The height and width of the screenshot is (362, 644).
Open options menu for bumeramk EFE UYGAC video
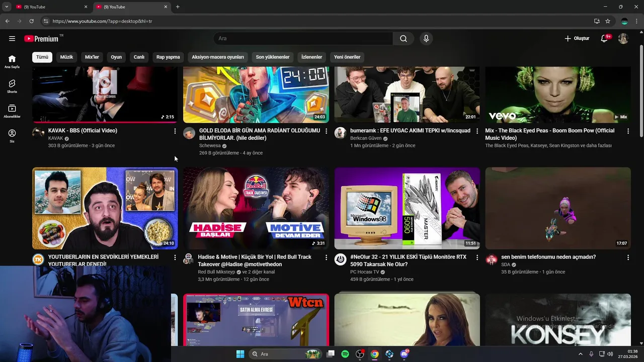click(477, 131)
